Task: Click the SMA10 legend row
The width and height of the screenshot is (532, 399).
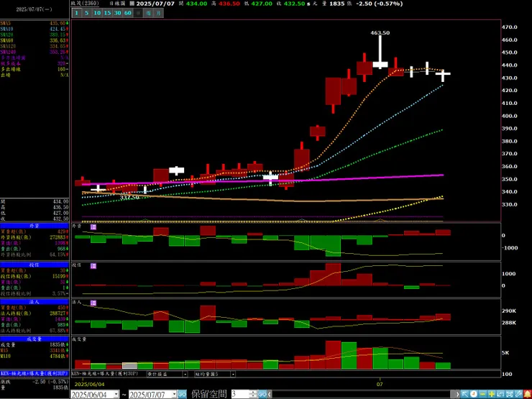Action: pos(35,29)
